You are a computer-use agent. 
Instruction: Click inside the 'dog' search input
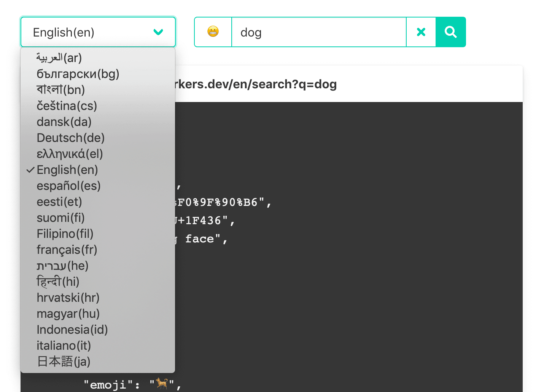[x=319, y=32]
